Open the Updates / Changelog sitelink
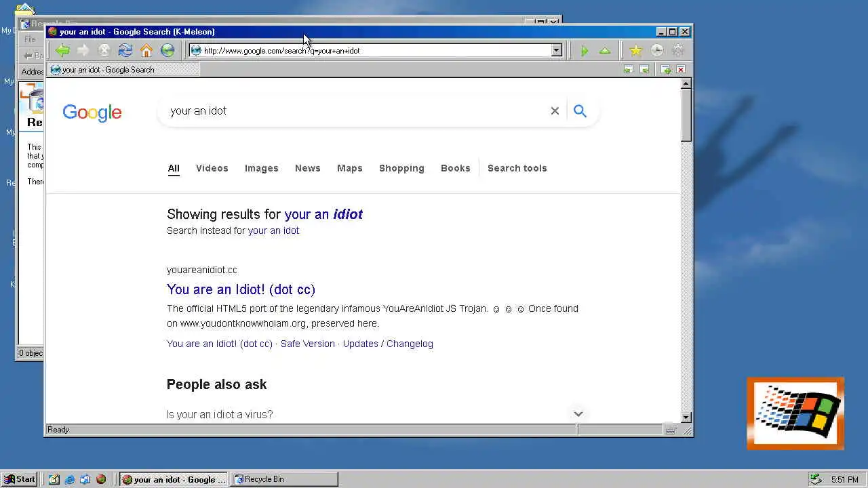This screenshot has height=488, width=868. (x=388, y=344)
